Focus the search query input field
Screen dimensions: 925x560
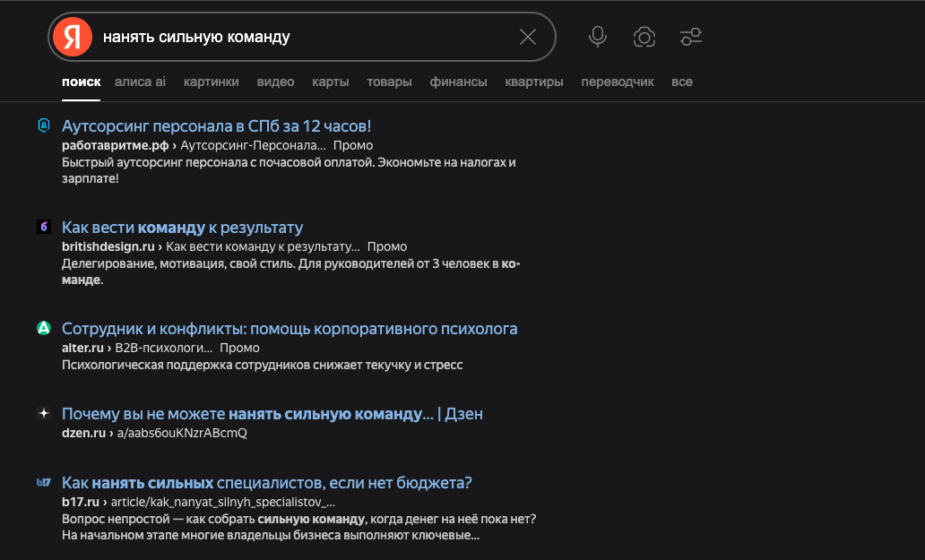point(305,37)
